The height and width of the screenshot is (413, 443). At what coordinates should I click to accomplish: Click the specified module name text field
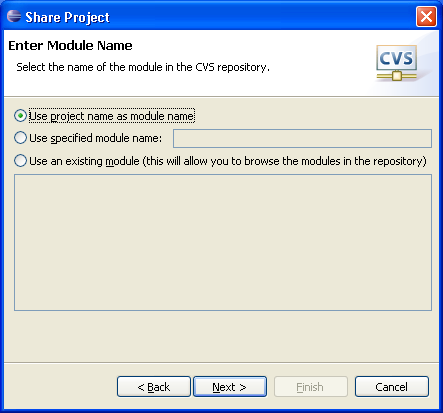[x=302, y=138]
